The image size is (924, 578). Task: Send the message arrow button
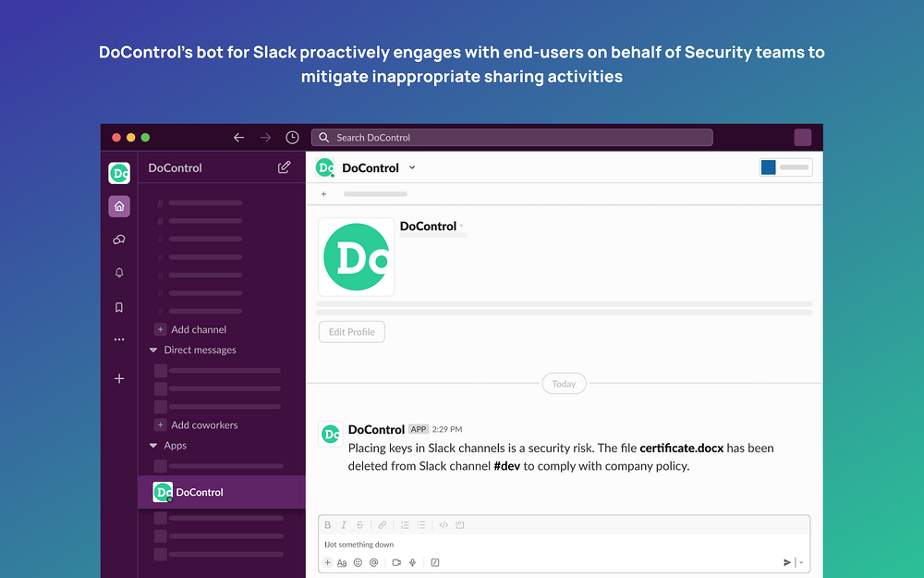point(786,562)
